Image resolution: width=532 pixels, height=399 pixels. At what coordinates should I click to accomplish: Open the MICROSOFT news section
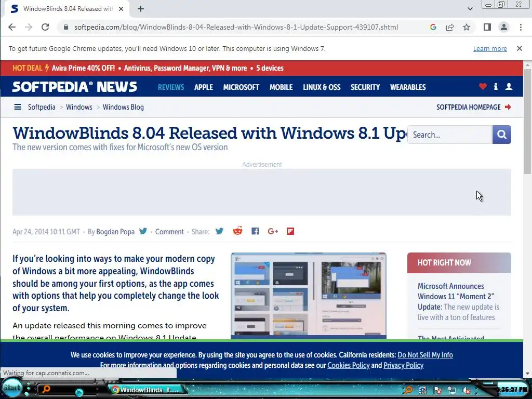(x=241, y=87)
